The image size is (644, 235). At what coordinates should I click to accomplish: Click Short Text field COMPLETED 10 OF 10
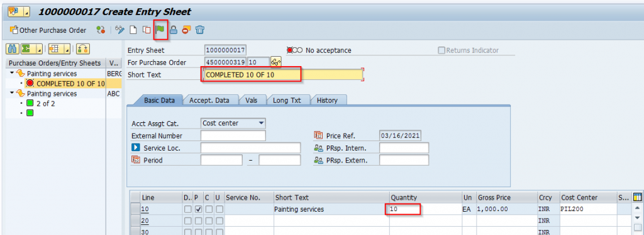click(284, 74)
